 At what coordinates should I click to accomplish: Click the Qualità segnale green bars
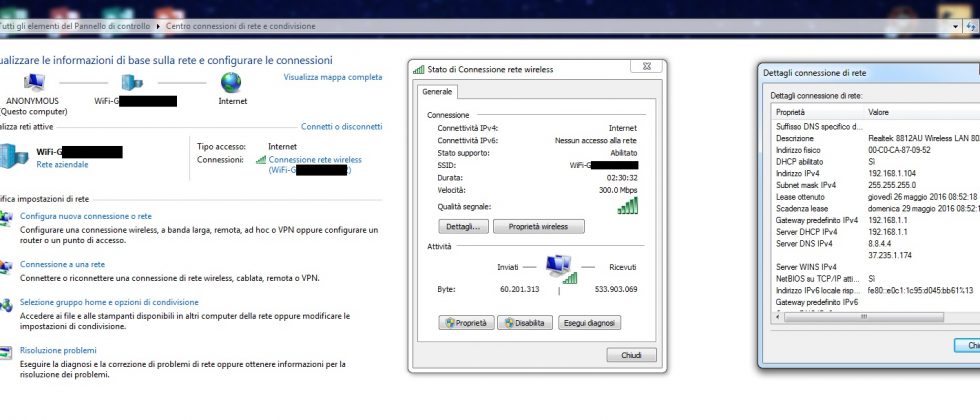point(628,206)
